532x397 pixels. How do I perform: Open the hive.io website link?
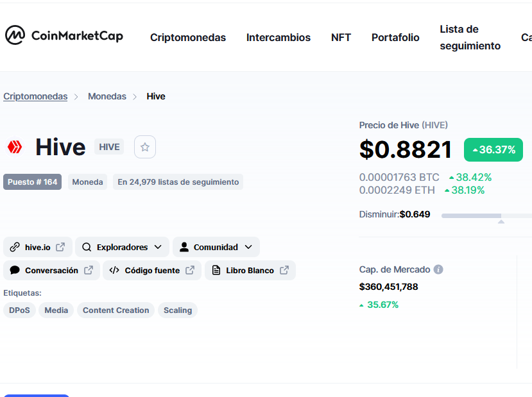click(38, 247)
